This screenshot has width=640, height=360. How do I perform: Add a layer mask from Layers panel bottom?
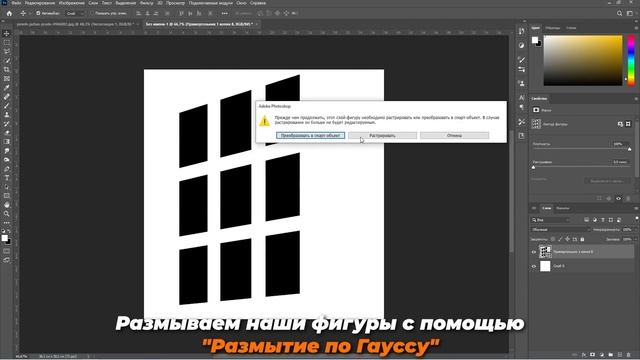pos(593,355)
